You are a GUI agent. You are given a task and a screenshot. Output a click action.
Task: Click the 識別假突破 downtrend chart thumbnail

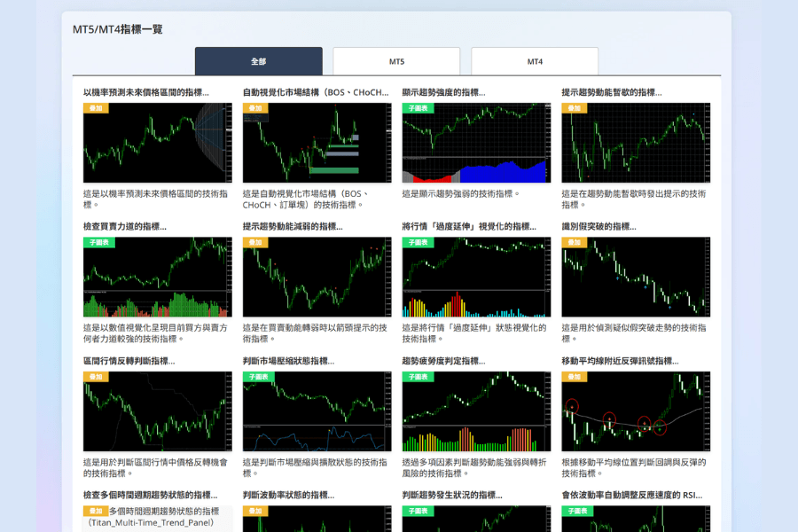[x=636, y=277]
